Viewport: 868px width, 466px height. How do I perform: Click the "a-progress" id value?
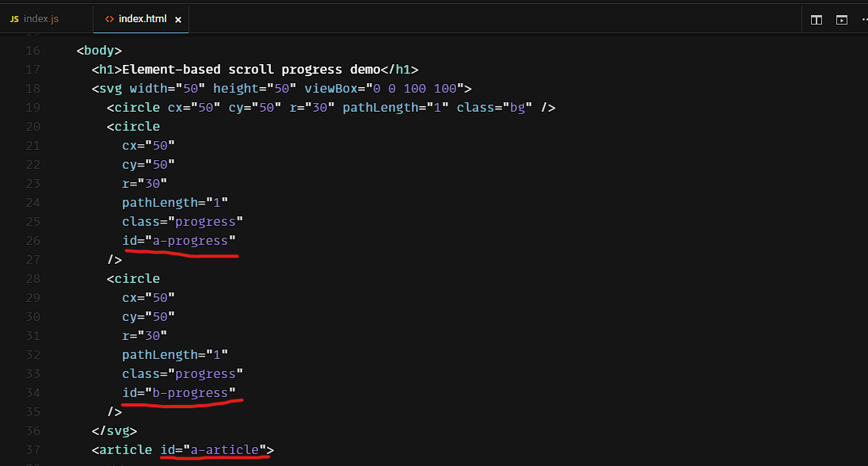coord(190,241)
